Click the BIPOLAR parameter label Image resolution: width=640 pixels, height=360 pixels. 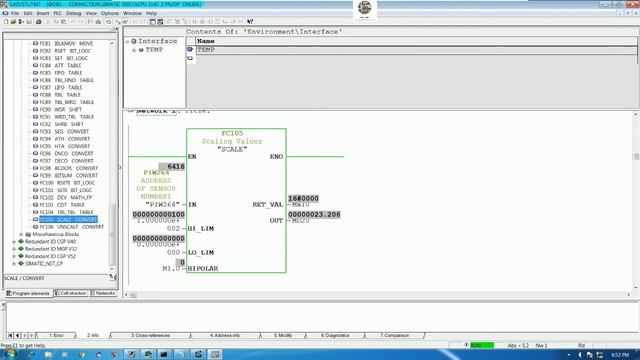pyautogui.click(x=202, y=269)
